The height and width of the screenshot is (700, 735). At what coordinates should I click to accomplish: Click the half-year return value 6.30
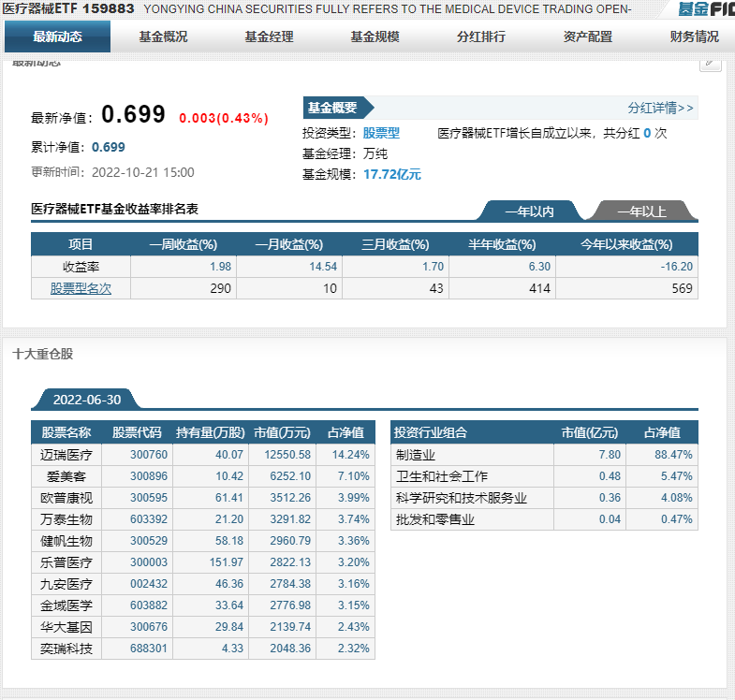coord(539,266)
